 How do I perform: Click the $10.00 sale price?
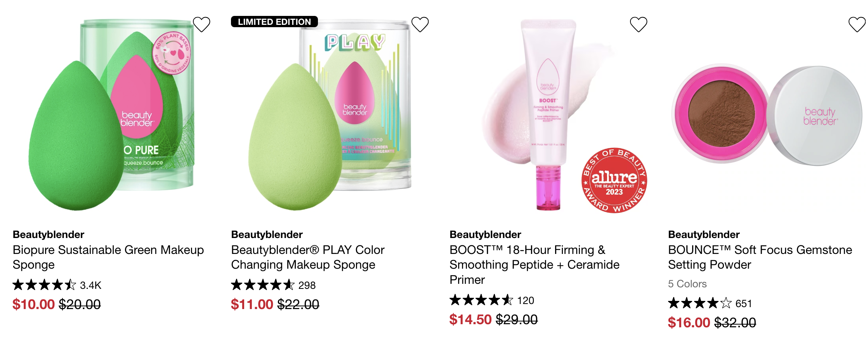[33, 304]
